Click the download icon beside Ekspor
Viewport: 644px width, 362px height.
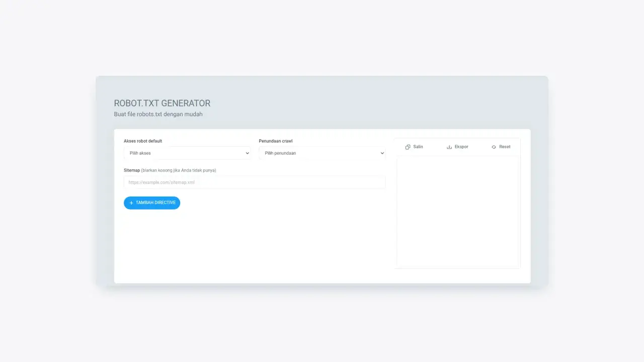pyautogui.click(x=449, y=147)
